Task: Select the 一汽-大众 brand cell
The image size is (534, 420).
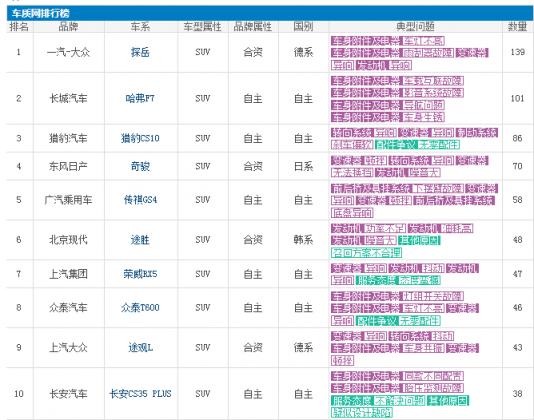Action: tap(68, 52)
